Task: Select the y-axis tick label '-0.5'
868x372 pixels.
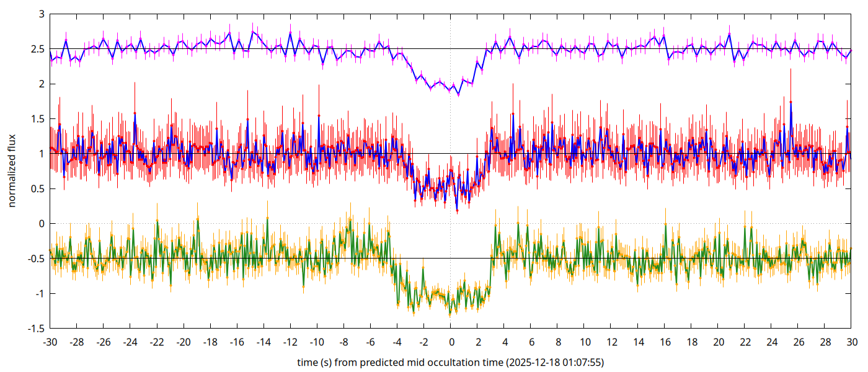Action: 35,259
